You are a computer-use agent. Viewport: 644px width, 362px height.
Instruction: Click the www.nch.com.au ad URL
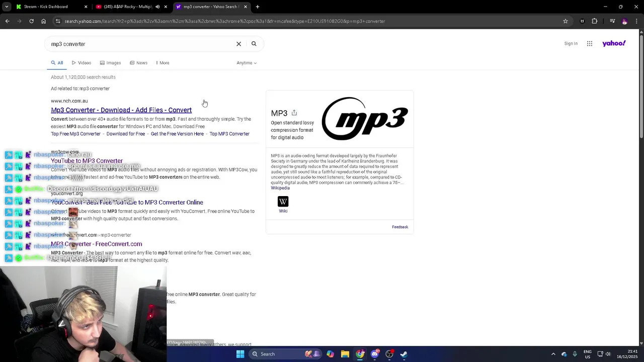pos(69,101)
